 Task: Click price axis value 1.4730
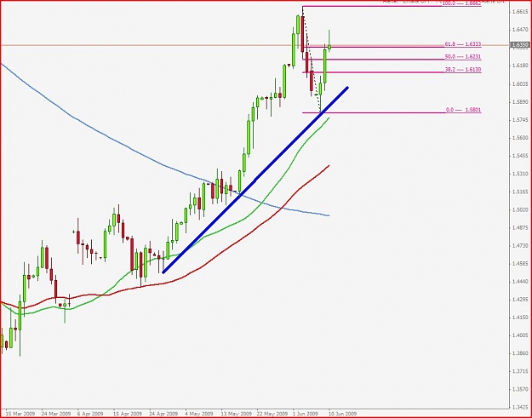click(520, 246)
